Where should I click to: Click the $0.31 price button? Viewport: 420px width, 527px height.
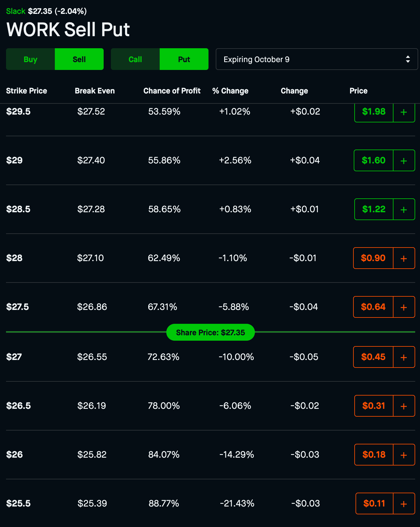[x=374, y=406]
